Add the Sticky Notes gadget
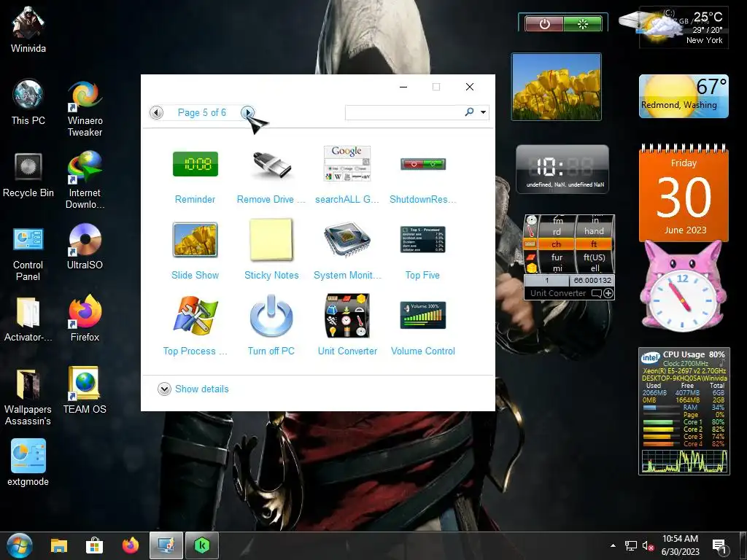747x560 pixels. (x=271, y=239)
